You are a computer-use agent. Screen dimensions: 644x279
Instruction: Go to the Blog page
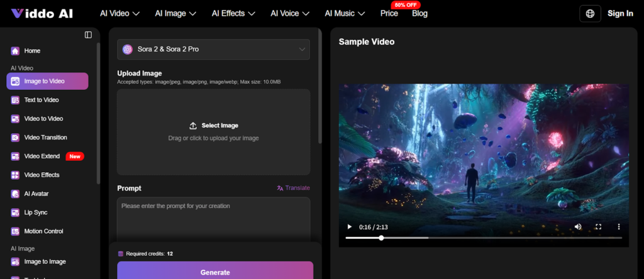419,13
